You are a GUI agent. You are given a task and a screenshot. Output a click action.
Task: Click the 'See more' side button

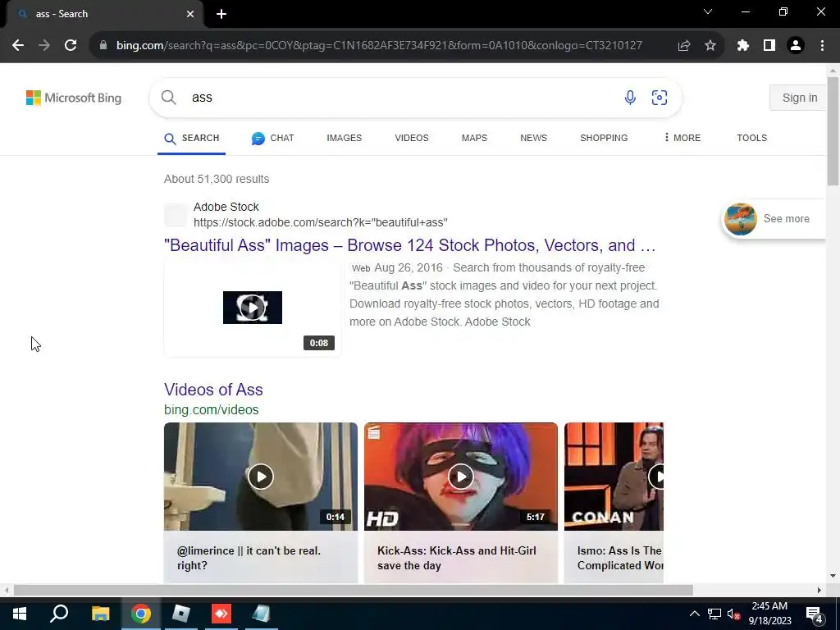pos(774,218)
